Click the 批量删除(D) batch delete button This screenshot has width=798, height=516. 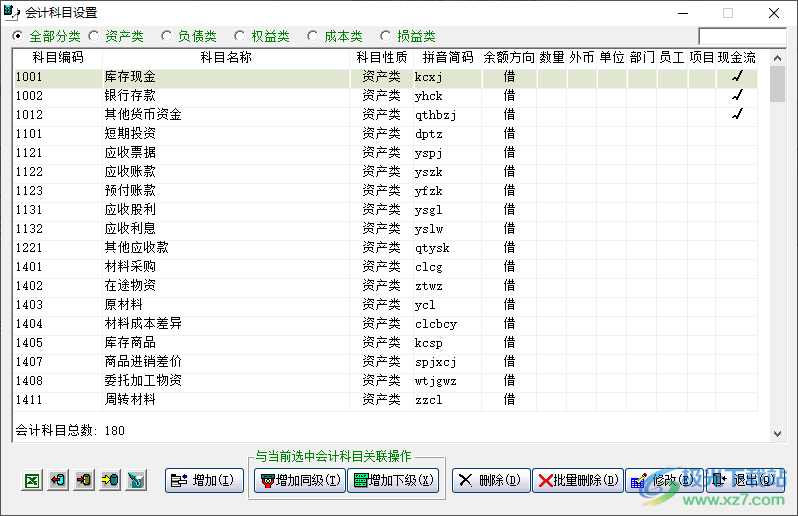click(x=578, y=480)
